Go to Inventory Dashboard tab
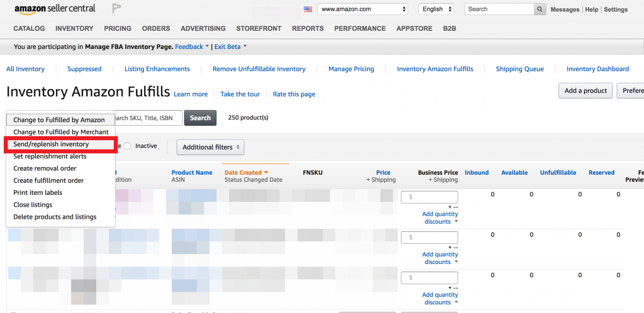 pos(597,69)
